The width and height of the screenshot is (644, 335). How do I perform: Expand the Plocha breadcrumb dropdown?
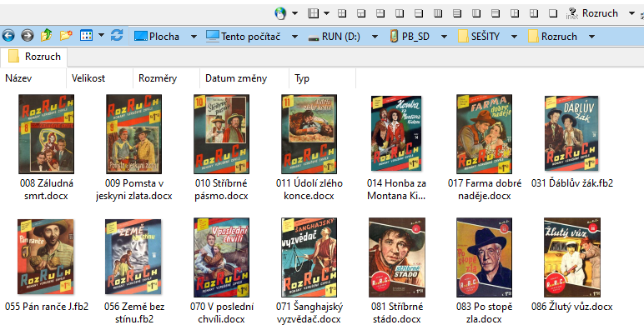click(194, 37)
